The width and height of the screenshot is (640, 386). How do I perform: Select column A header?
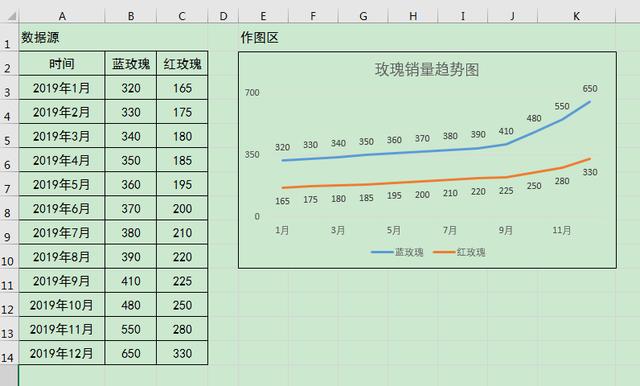click(x=62, y=16)
